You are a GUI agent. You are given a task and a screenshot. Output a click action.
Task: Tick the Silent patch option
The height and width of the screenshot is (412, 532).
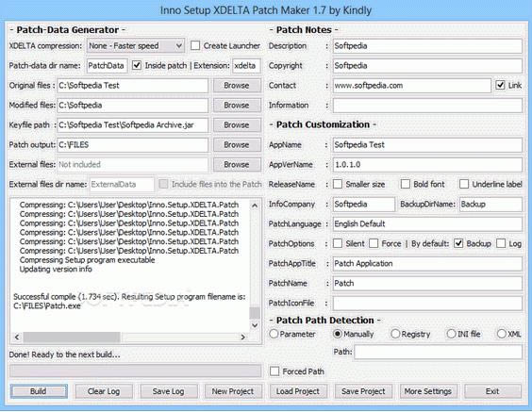pyautogui.click(x=338, y=243)
